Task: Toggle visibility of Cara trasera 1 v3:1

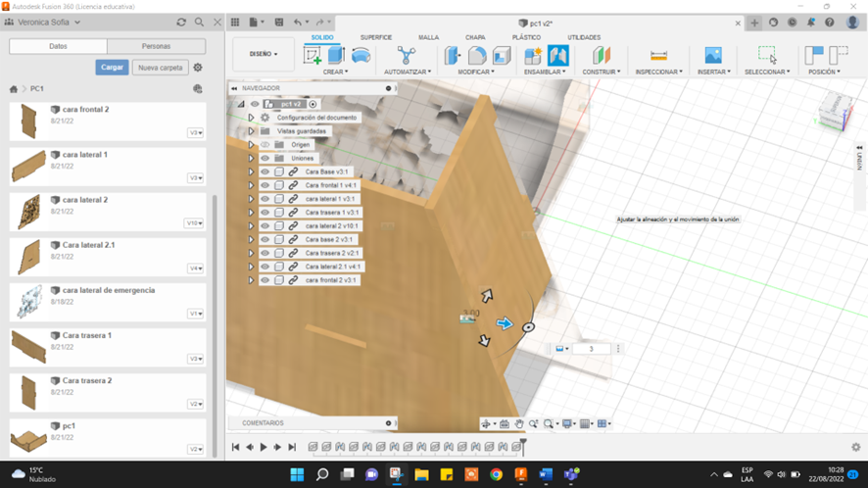Action: pos(265,212)
